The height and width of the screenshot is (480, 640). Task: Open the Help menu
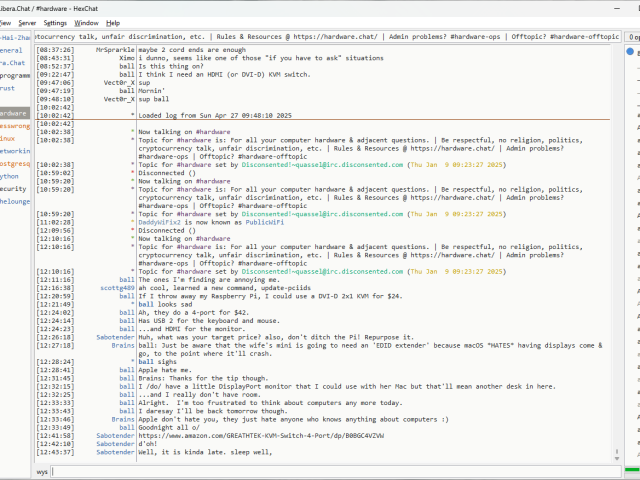click(113, 22)
